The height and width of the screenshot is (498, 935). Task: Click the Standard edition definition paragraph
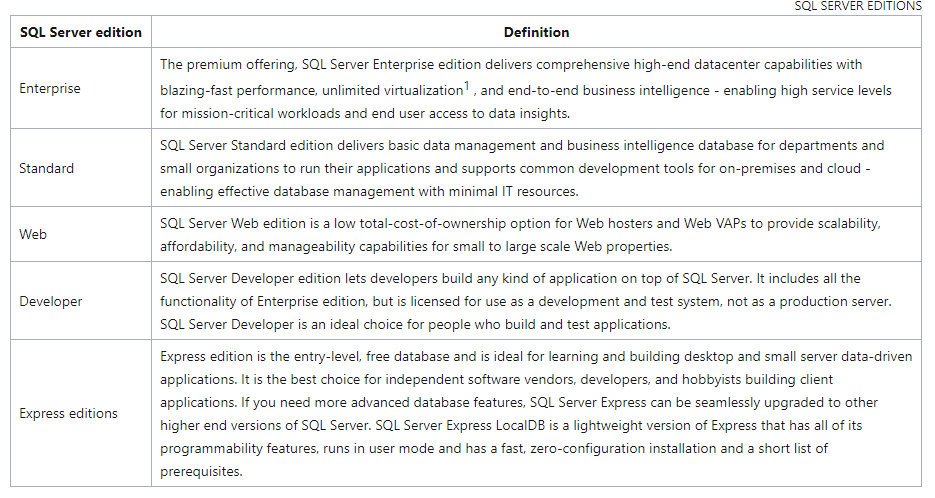[x=522, y=168]
